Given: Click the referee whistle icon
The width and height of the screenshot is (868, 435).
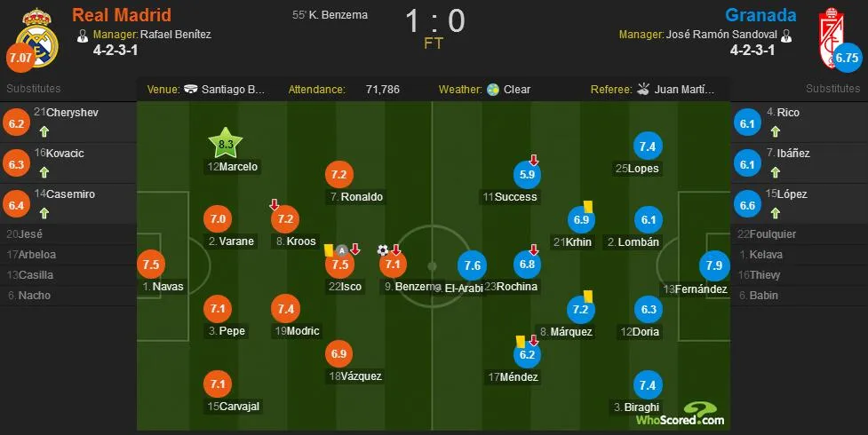Looking at the screenshot, I should pyautogui.click(x=642, y=89).
